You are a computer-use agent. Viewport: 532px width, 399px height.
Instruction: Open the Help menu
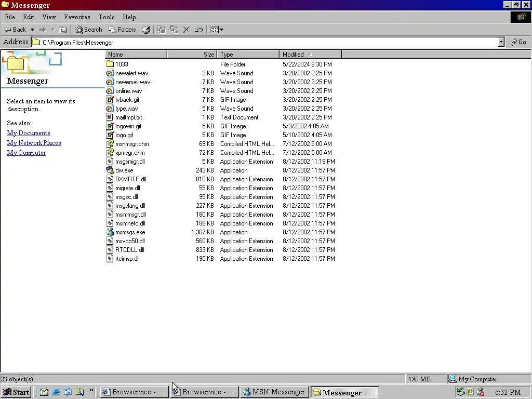[129, 17]
